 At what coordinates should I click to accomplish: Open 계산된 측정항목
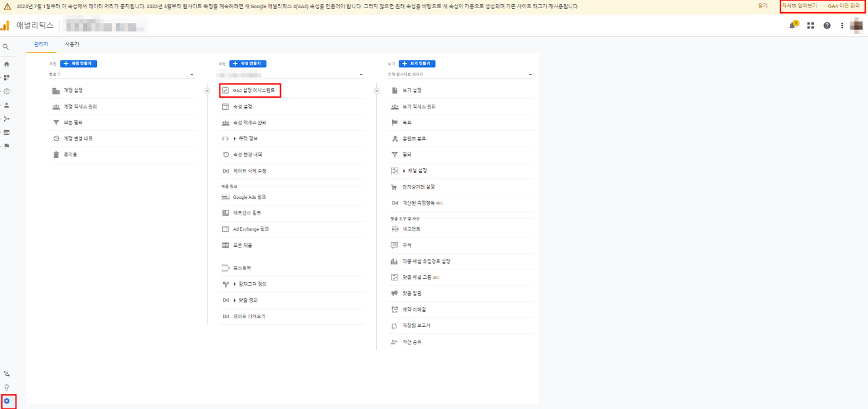(x=418, y=203)
